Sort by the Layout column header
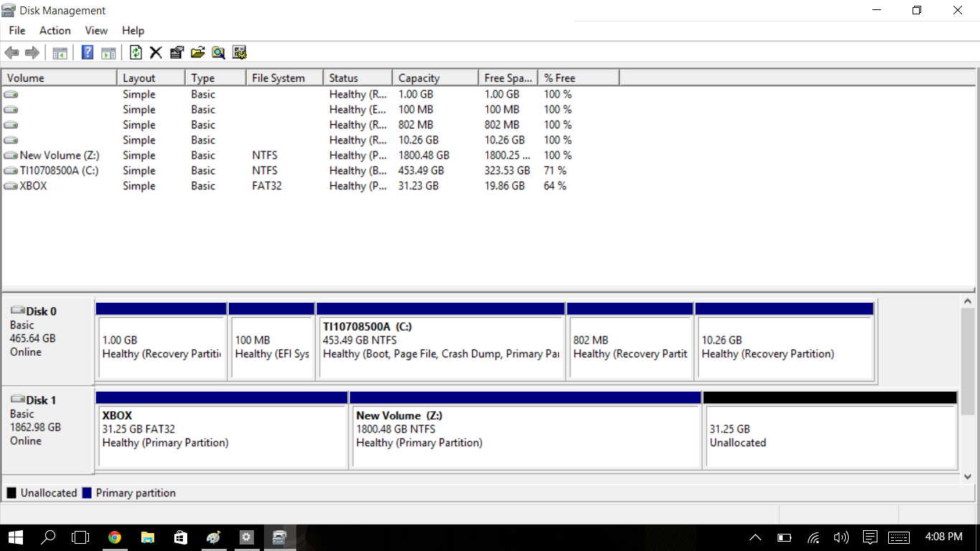The width and height of the screenshot is (980, 551). coord(151,78)
